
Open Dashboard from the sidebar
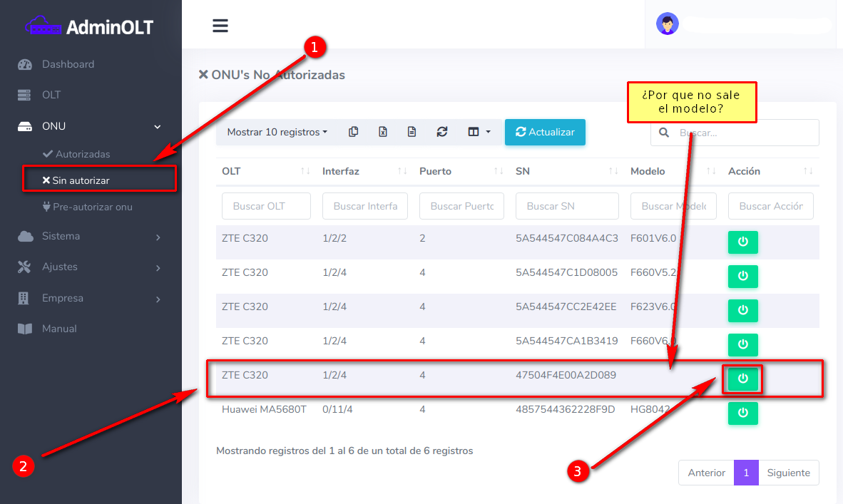pos(68,64)
